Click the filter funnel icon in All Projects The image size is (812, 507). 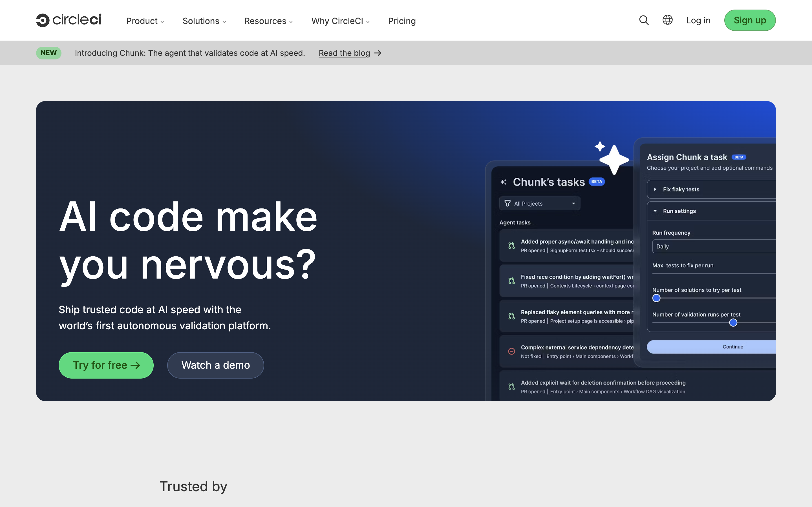[507, 204]
